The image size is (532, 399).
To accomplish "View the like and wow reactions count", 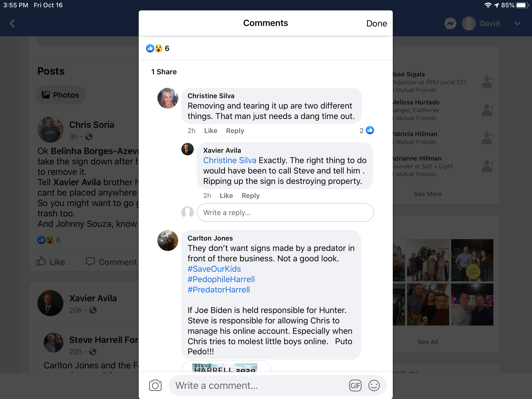I will (158, 48).
